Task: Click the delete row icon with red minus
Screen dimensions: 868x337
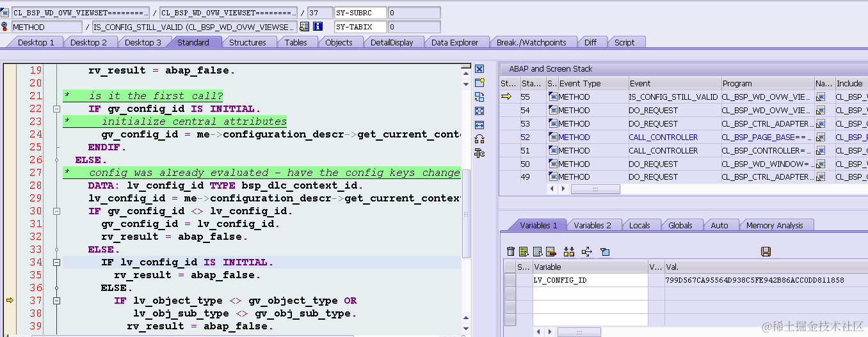Action: pyautogui.click(x=551, y=252)
